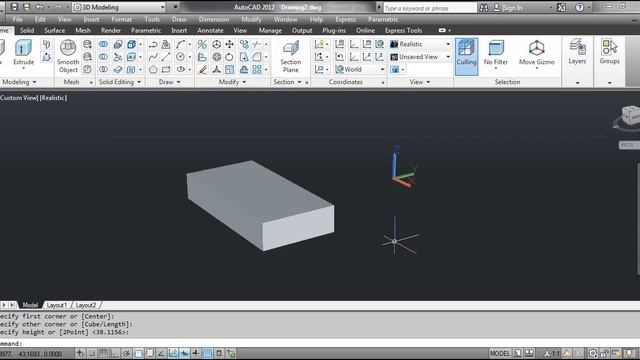Expand the Modify panel

point(232,82)
